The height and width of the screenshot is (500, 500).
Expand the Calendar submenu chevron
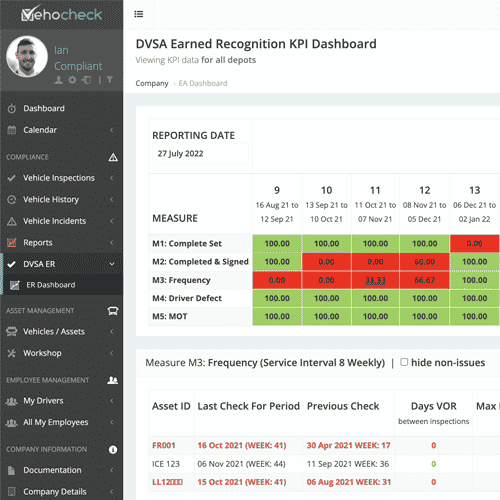[112, 130]
